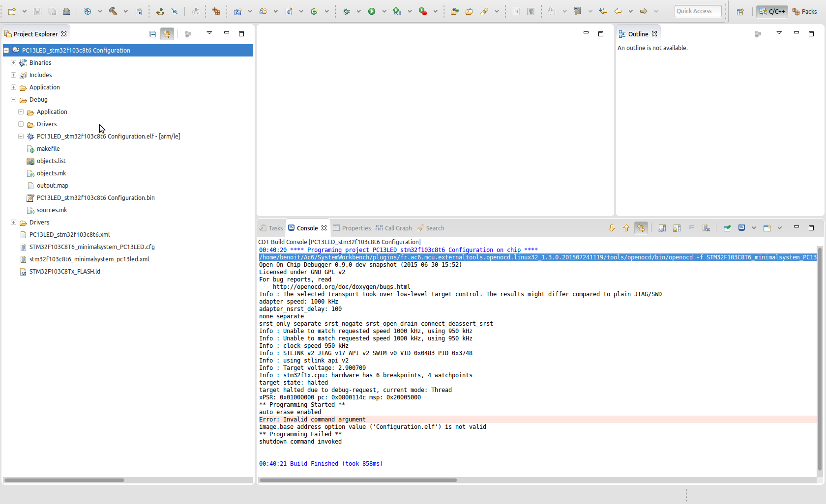Click the Open Perspective icon
826x504 pixels.
coord(740,11)
